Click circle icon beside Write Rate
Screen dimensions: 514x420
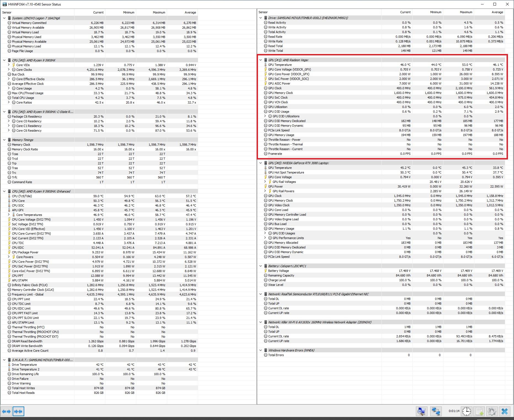(x=266, y=41)
